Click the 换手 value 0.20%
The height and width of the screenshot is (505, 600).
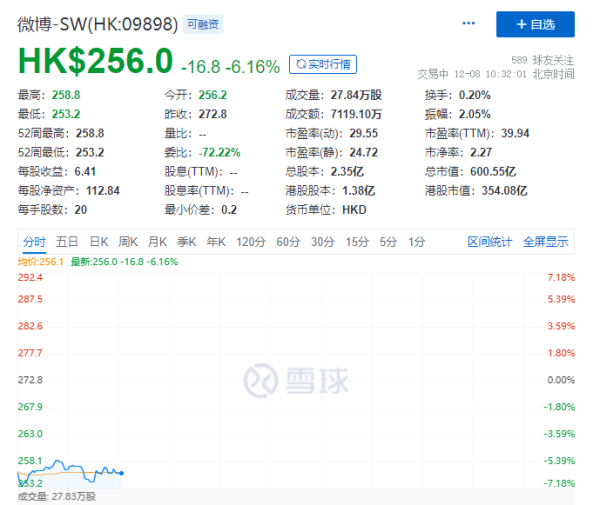click(474, 95)
